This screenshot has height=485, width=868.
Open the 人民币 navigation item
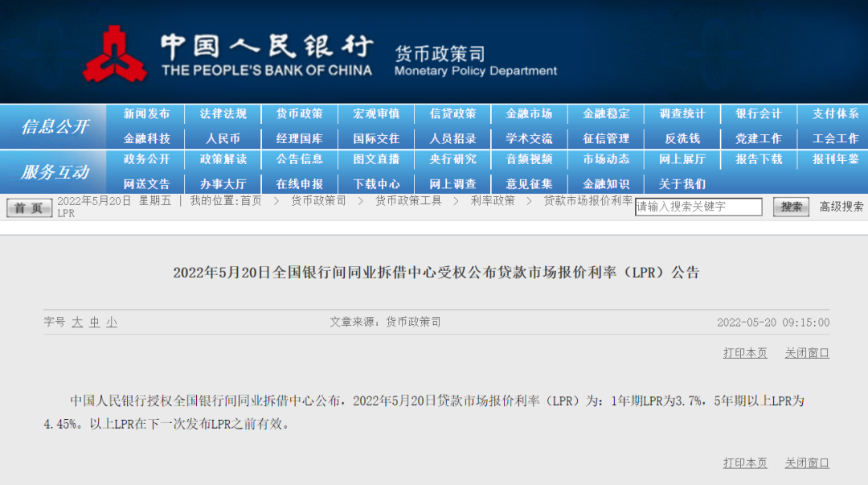(x=223, y=138)
